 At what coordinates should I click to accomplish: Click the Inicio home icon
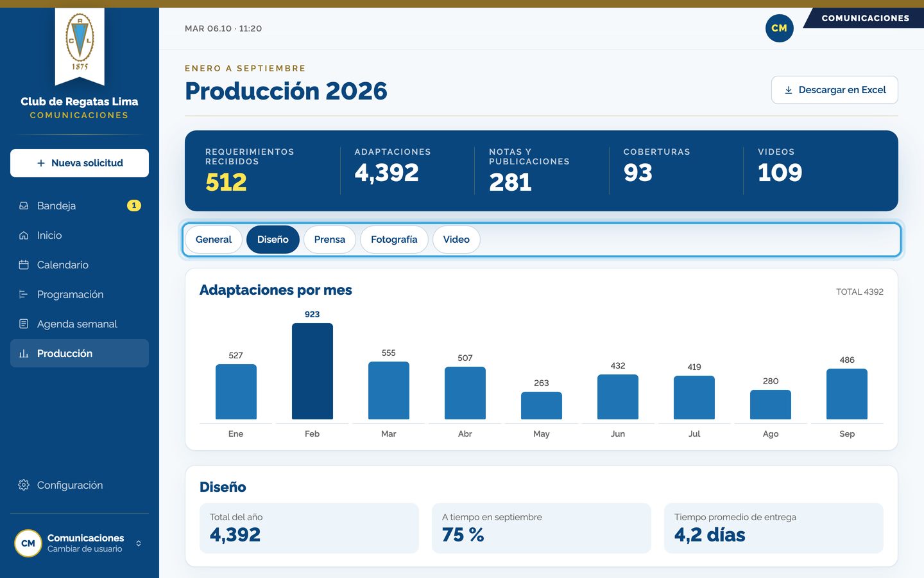24,235
